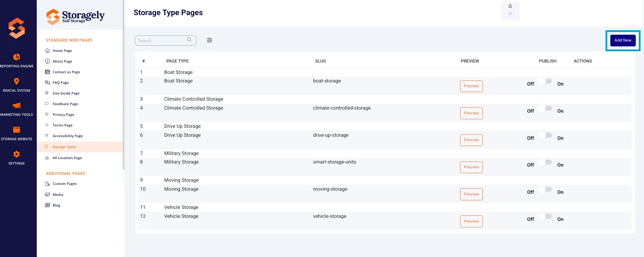Toggle publish for vehicle-storage row
Image resolution: width=644 pixels, height=257 pixels.
pos(545,216)
